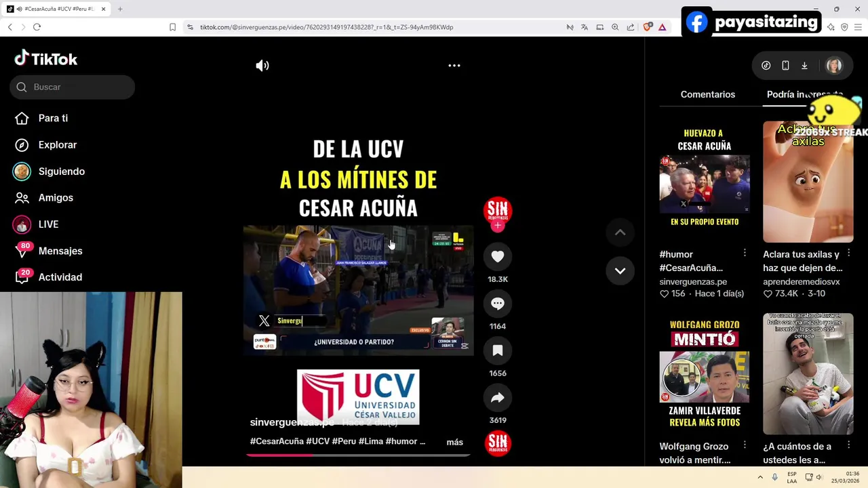Click the #Peru hashtag in caption
This screenshot has width=868, height=488.
tap(344, 441)
